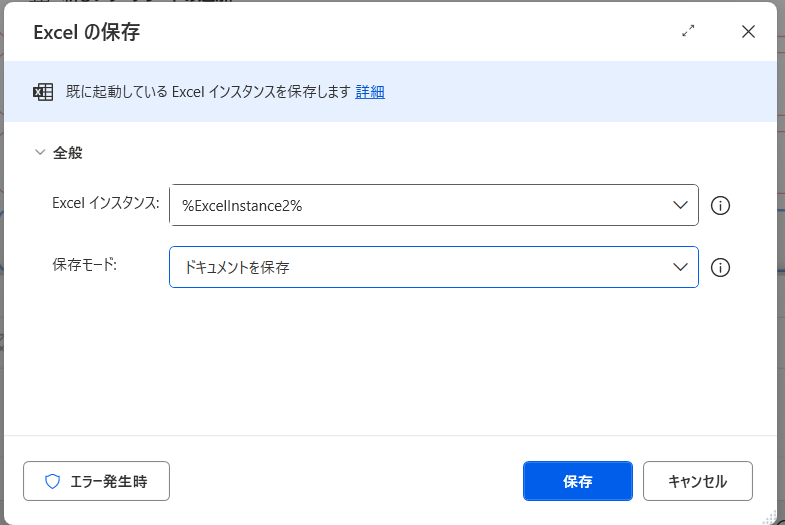The height and width of the screenshot is (525, 785).
Task: Click the shield icon on エラー発生時 button
Action: [x=53, y=481]
